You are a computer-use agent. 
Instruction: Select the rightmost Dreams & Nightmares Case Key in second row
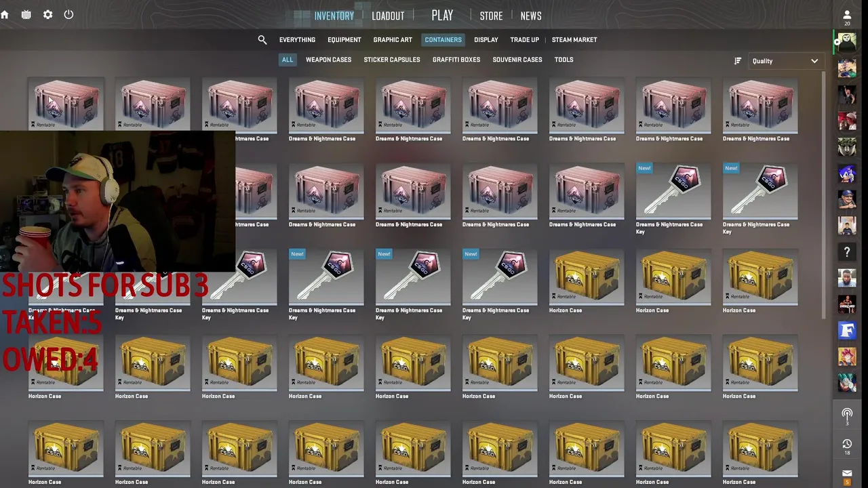click(760, 190)
